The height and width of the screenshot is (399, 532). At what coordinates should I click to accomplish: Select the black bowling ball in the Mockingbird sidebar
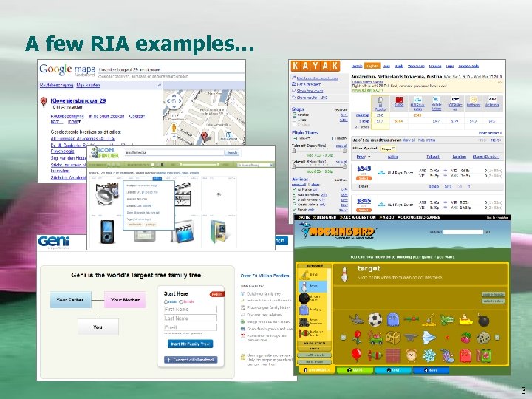(x=304, y=298)
